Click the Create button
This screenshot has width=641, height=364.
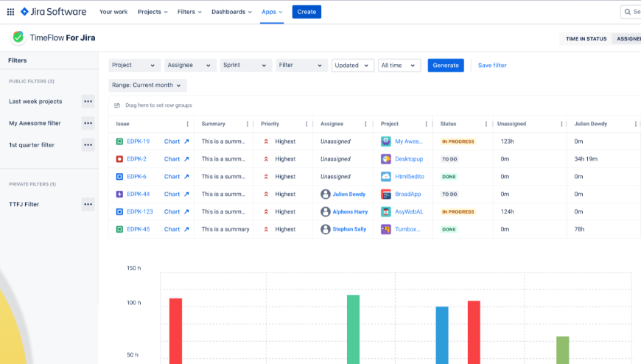[307, 12]
